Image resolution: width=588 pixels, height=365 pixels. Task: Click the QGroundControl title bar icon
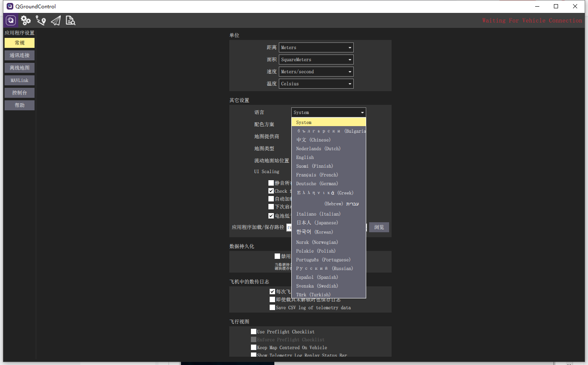click(10, 6)
